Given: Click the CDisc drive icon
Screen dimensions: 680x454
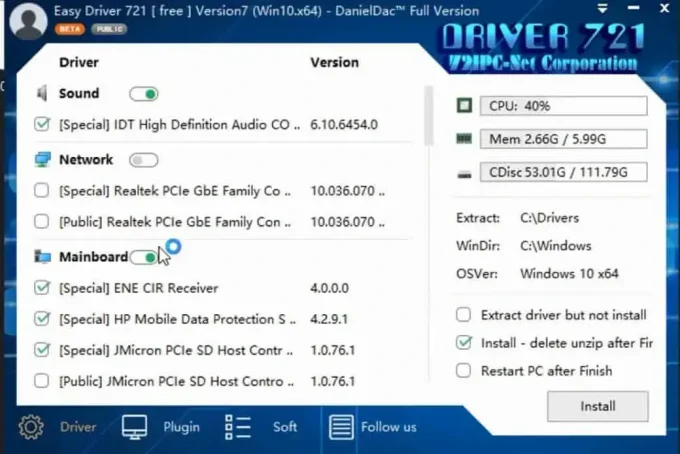Looking at the screenshot, I should pyautogui.click(x=464, y=173).
